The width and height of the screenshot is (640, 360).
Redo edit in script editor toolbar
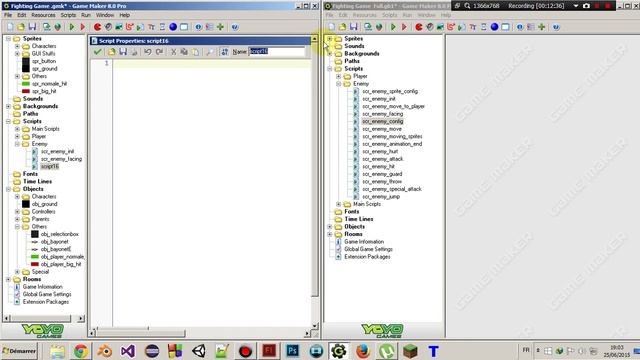click(159, 52)
